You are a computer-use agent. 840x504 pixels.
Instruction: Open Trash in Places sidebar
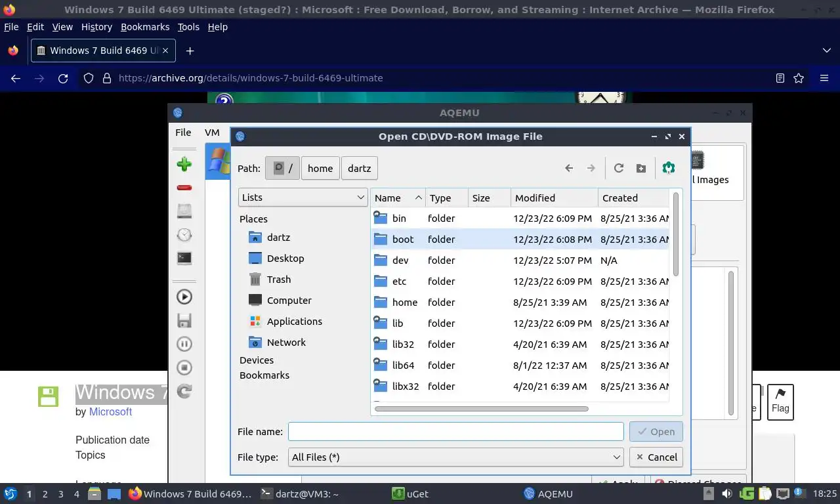[279, 279]
